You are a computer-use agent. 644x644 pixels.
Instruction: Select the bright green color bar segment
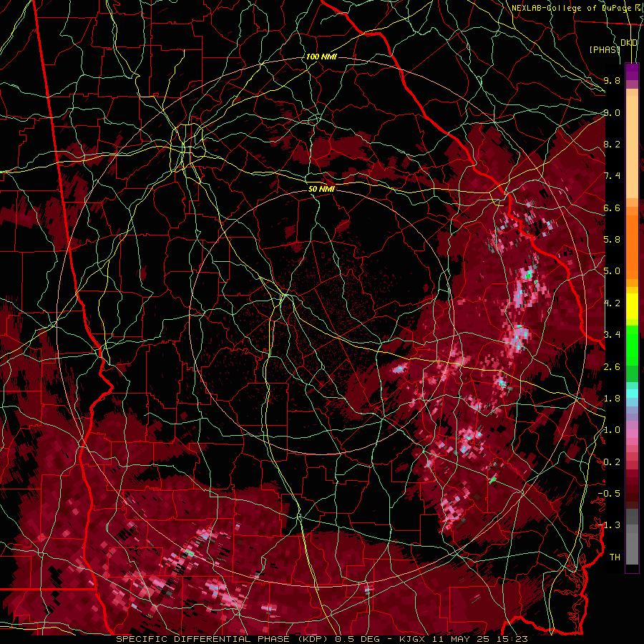pos(632,345)
